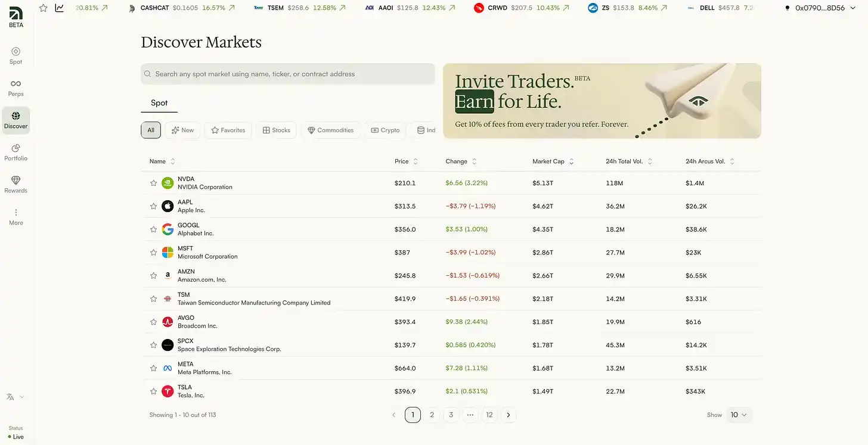Viewport: 868px width, 445px height.
Task: Click the Microsoft logo icon
Action: [x=168, y=253]
